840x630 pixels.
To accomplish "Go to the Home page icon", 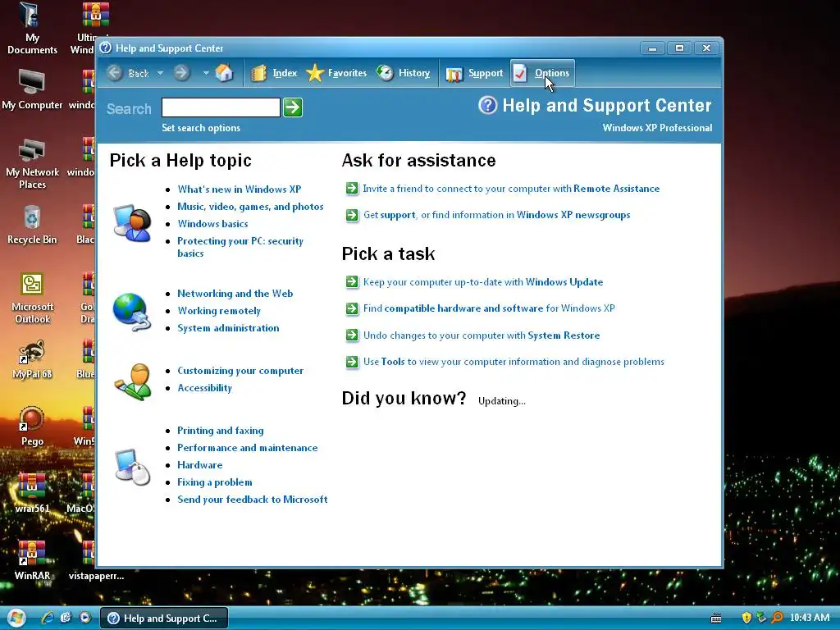I will click(225, 73).
